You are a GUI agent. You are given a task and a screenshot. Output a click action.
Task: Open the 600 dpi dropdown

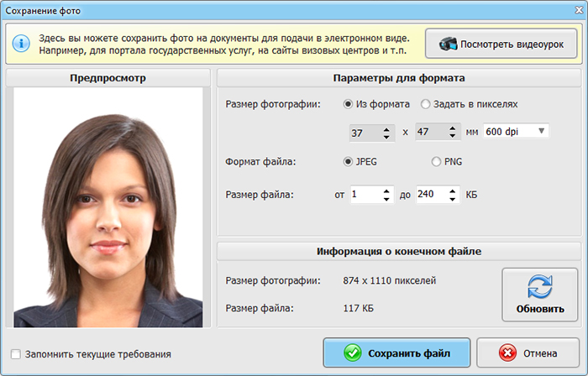516,132
